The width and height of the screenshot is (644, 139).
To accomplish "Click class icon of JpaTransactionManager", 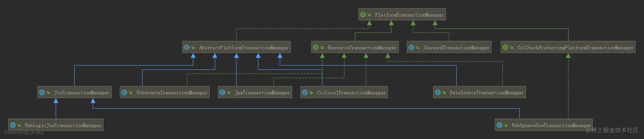I will [x=222, y=92].
